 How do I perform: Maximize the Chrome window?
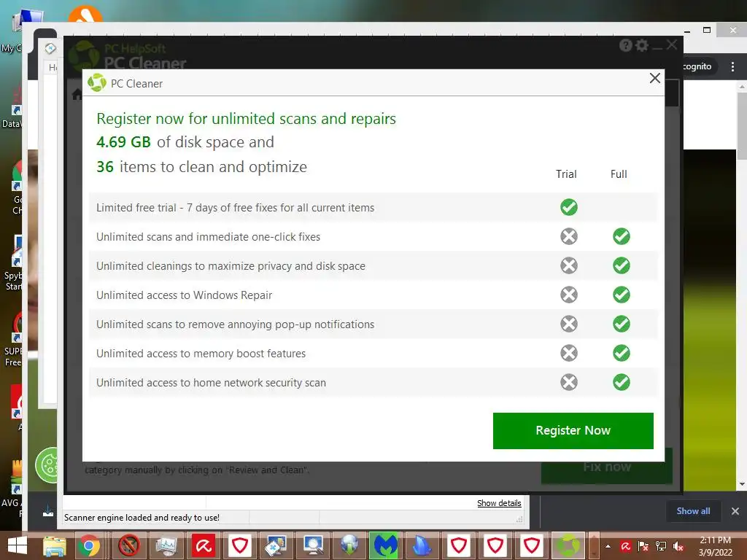point(707,30)
